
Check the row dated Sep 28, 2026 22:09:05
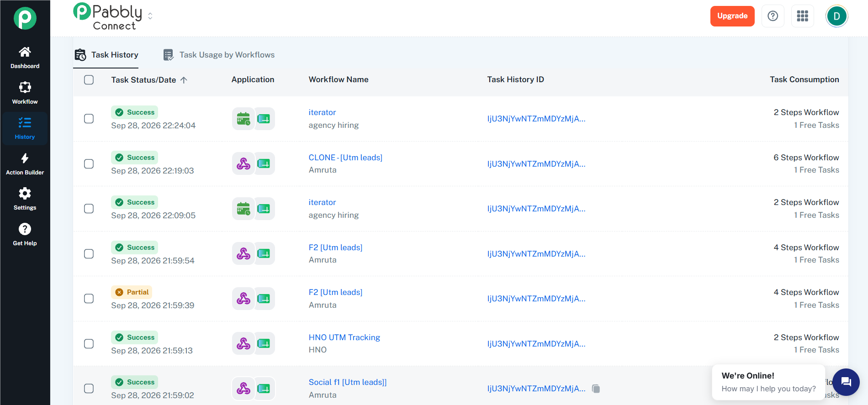(89, 209)
